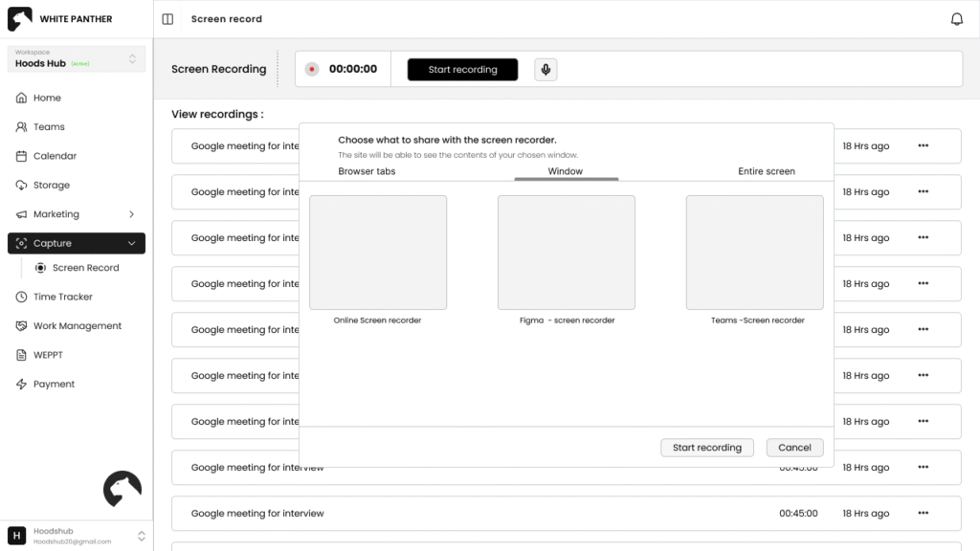Open the three-dot menu on the first recording
This screenshot has height=551, width=980.
[x=924, y=145]
